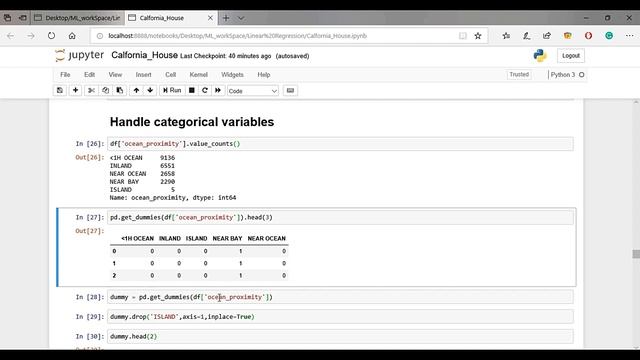
Task: Add notes pen icon
Action: point(527,36)
